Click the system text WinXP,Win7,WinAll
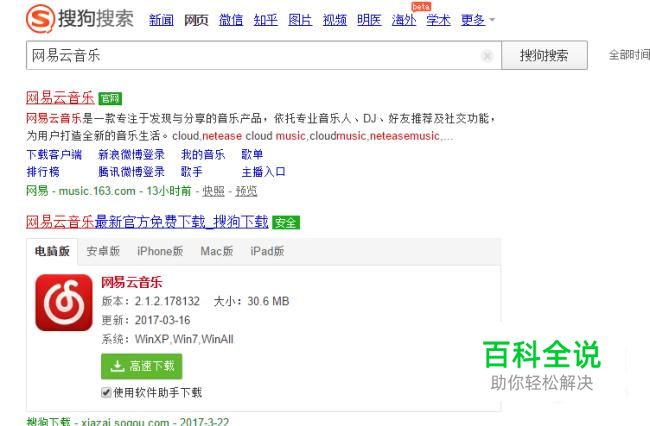The width and height of the screenshot is (650, 426). (x=184, y=339)
